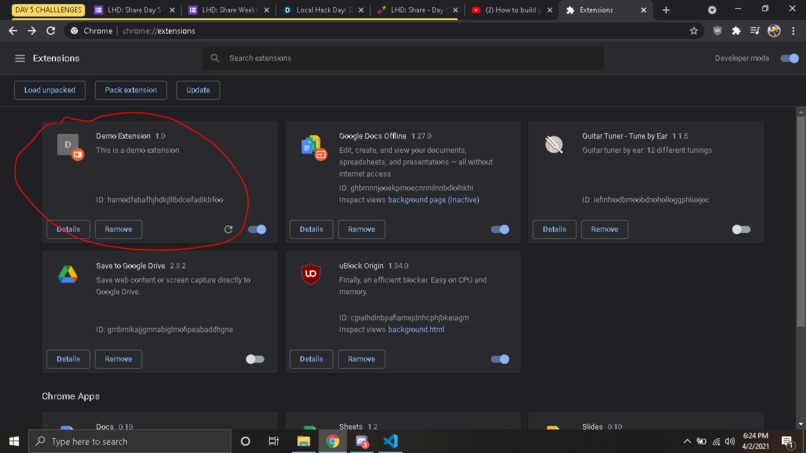Remove uBlock Origin extension
Viewport: 806px width, 453px height.
361,359
